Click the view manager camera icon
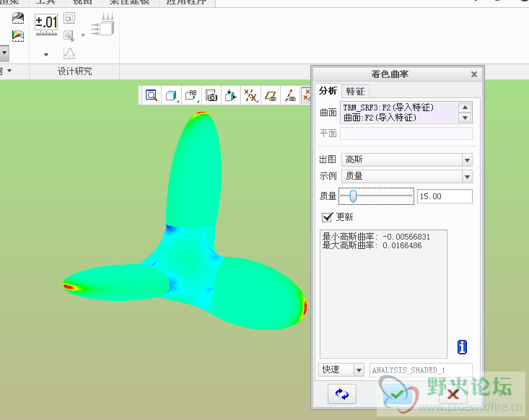The height and width of the screenshot is (420, 529). point(211,95)
